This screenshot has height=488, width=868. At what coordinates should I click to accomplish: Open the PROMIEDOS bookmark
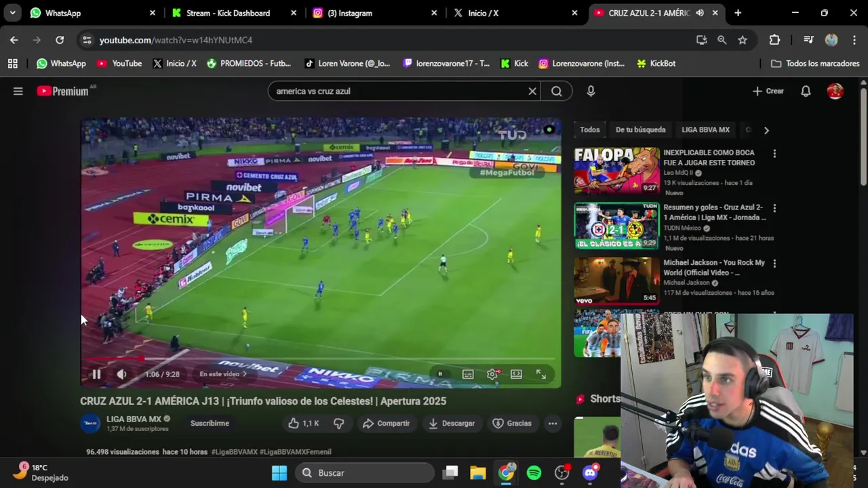(x=248, y=63)
